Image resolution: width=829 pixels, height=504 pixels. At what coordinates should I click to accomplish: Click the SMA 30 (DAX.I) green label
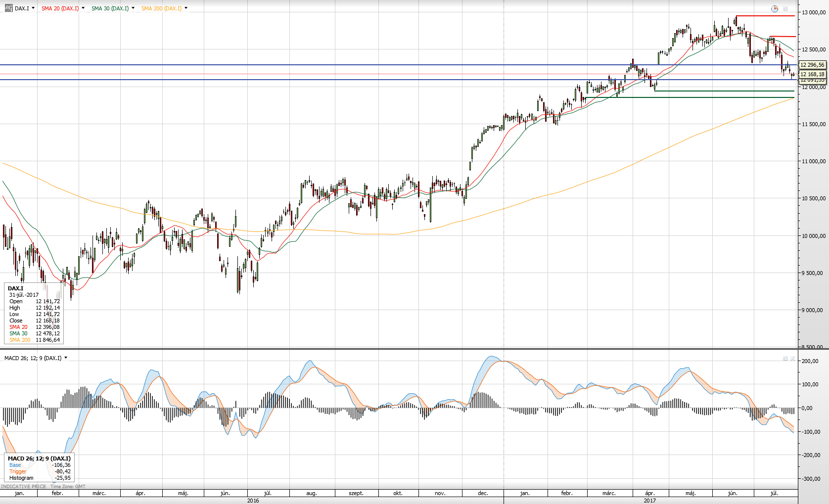point(110,8)
